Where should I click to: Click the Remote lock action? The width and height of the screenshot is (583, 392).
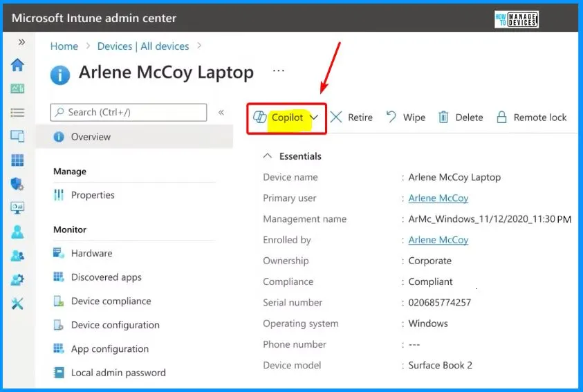click(532, 118)
